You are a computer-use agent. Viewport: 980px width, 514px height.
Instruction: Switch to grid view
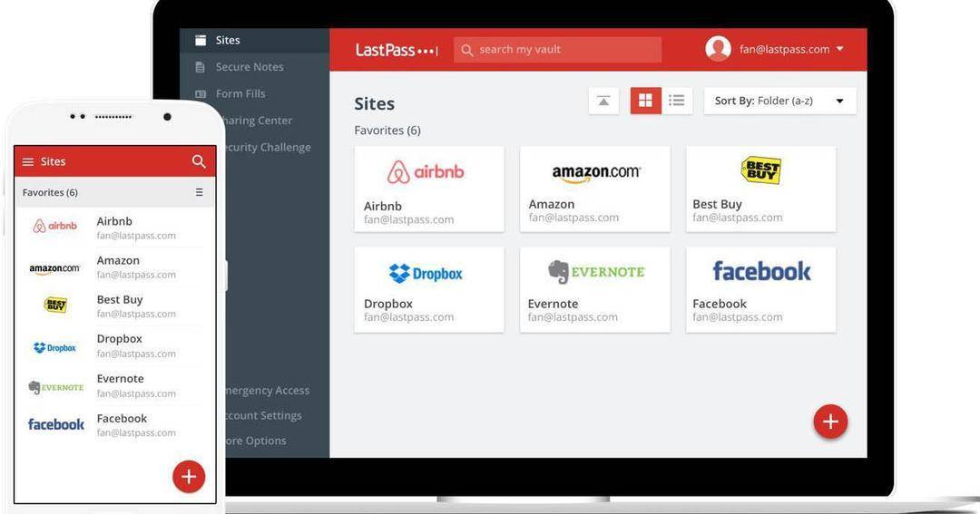click(646, 101)
